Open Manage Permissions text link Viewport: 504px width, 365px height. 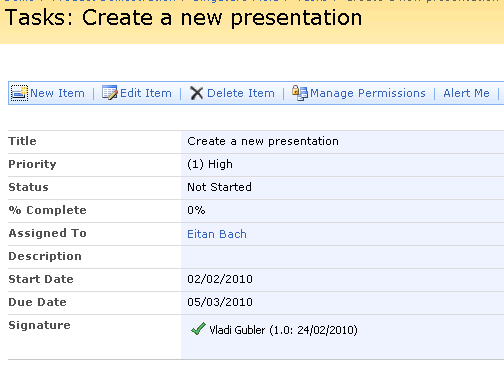[368, 93]
